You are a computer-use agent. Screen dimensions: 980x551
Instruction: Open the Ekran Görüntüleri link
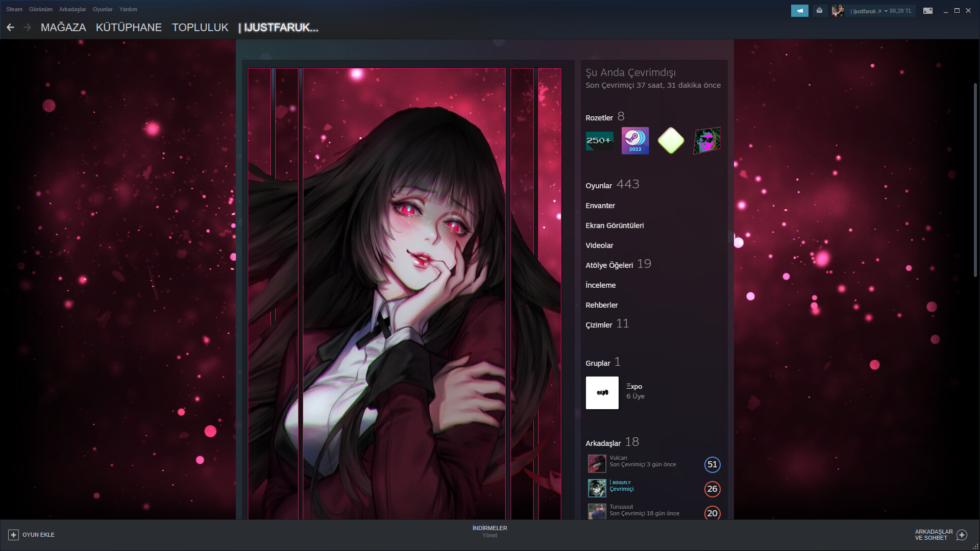[615, 226]
